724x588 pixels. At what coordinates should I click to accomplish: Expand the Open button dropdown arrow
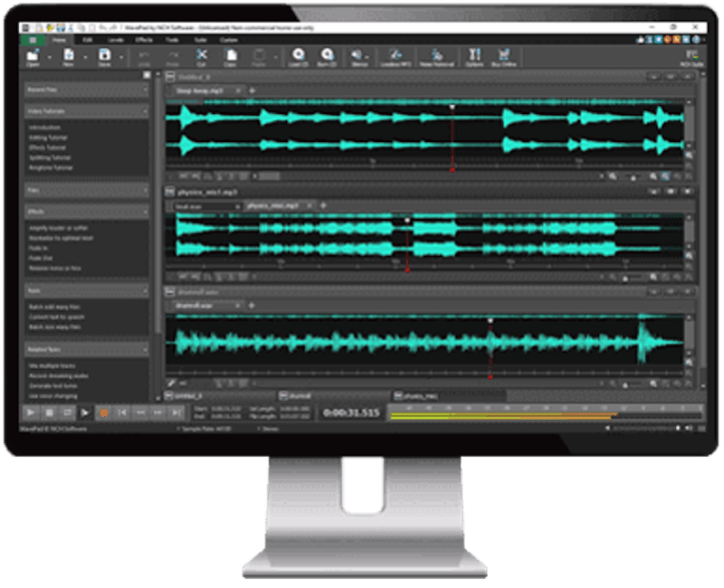click(49, 57)
